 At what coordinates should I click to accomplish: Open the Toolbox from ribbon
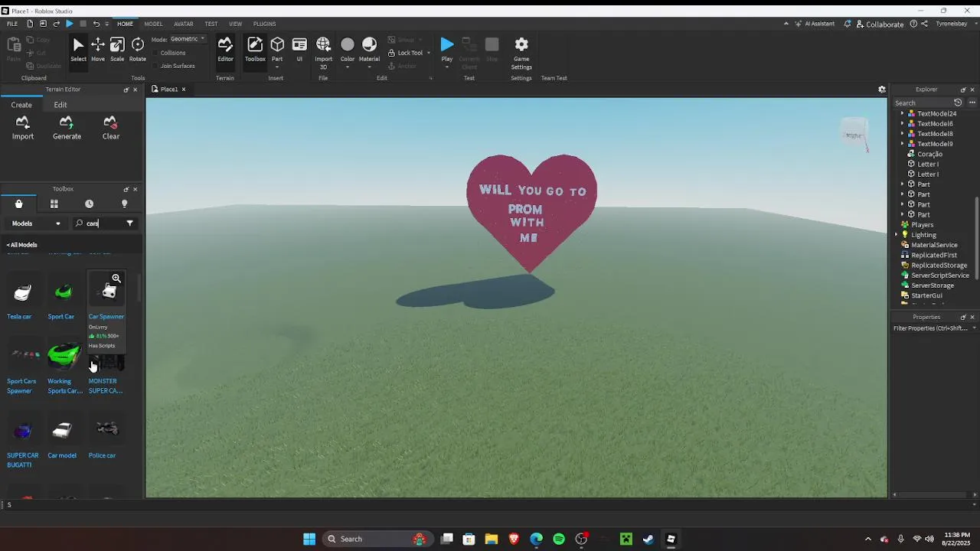point(255,50)
